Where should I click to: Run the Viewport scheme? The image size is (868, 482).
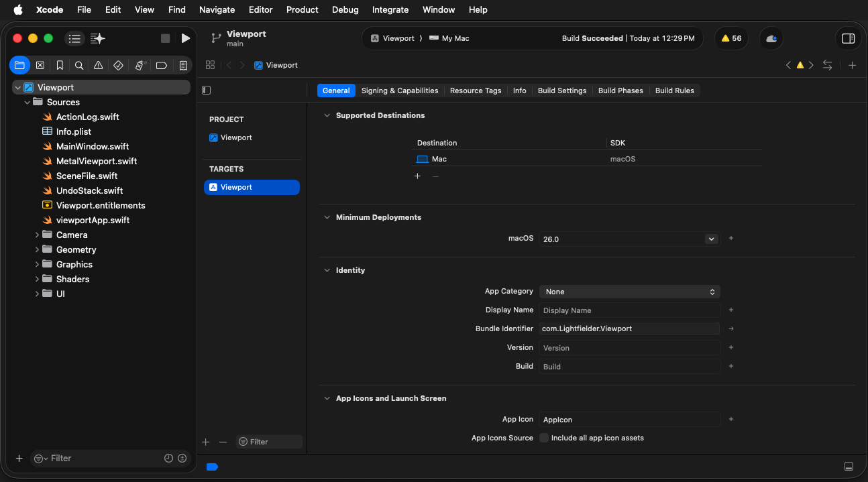pyautogui.click(x=186, y=38)
